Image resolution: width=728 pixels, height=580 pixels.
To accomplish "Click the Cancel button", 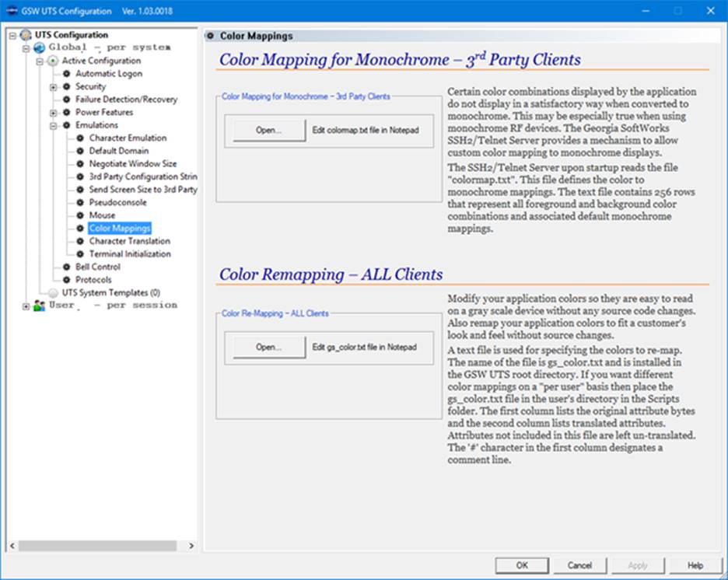I will 579,565.
